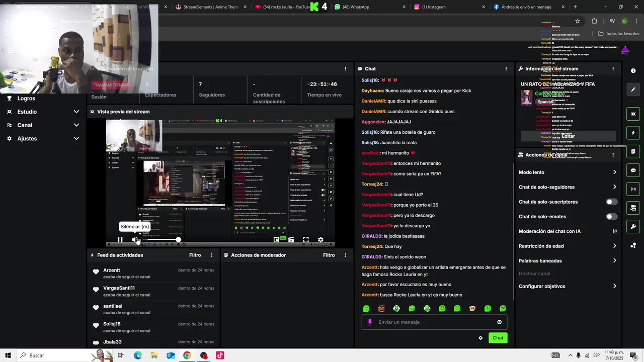Open stream preview settings gear
The width and height of the screenshot is (644, 362).
tap(320, 240)
